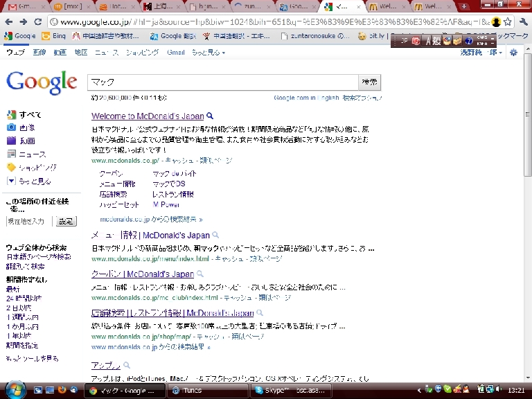Bookmark this page with the star icon
This screenshot has width=532, height=399.
(x=508, y=22)
